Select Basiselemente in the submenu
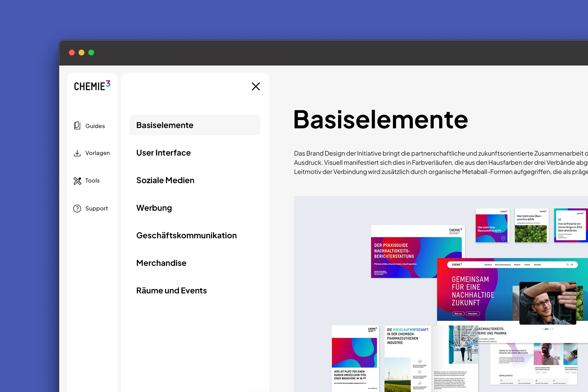 click(x=195, y=125)
